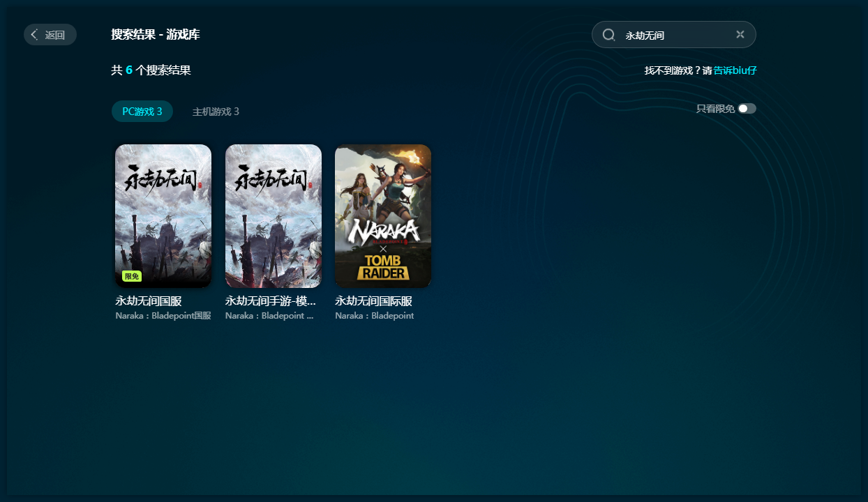
Task: Click the 只看限免 label text
Action: pyautogui.click(x=715, y=109)
